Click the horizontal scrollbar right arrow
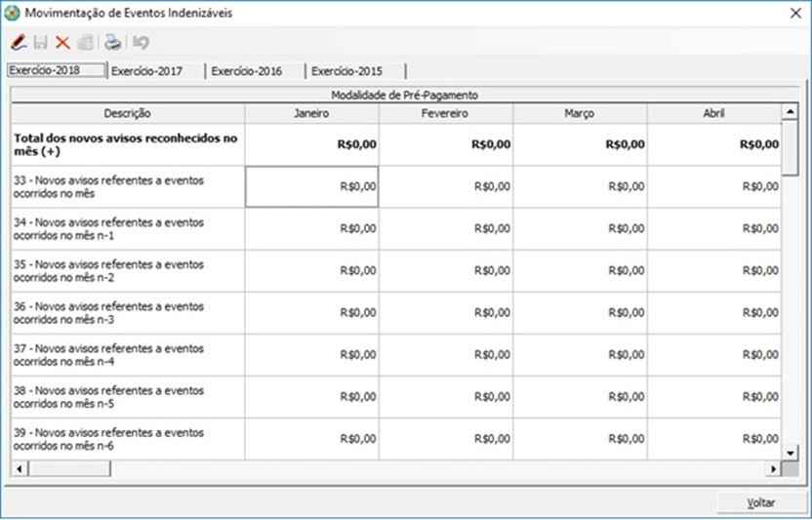The image size is (812, 520). tap(774, 469)
